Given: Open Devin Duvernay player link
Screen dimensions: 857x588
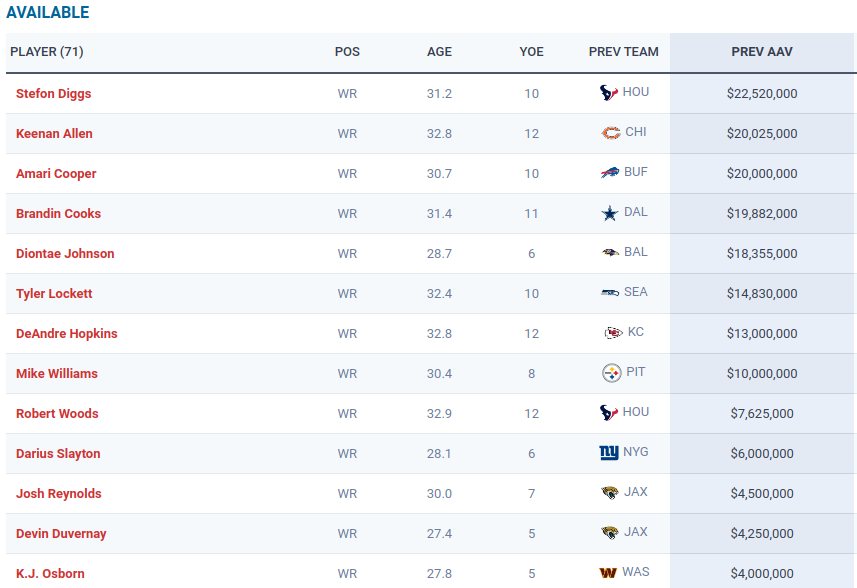Looking at the screenshot, I should pos(61,533).
